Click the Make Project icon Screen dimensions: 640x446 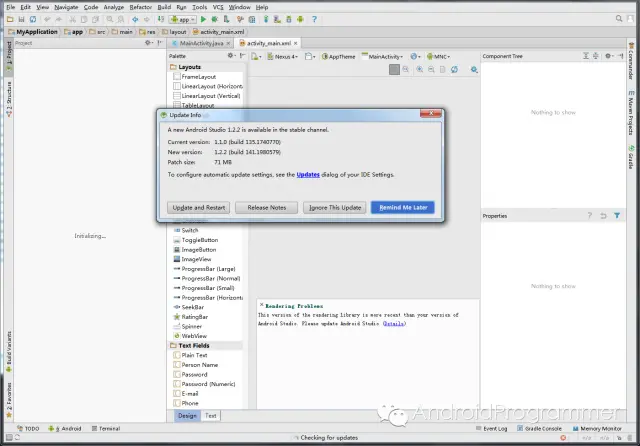161,19
